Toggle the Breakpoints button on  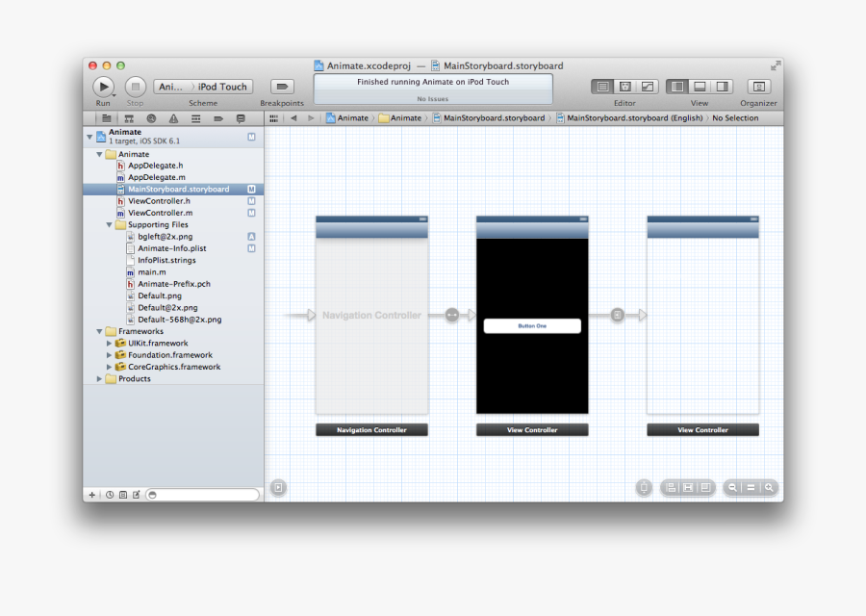pos(281,87)
